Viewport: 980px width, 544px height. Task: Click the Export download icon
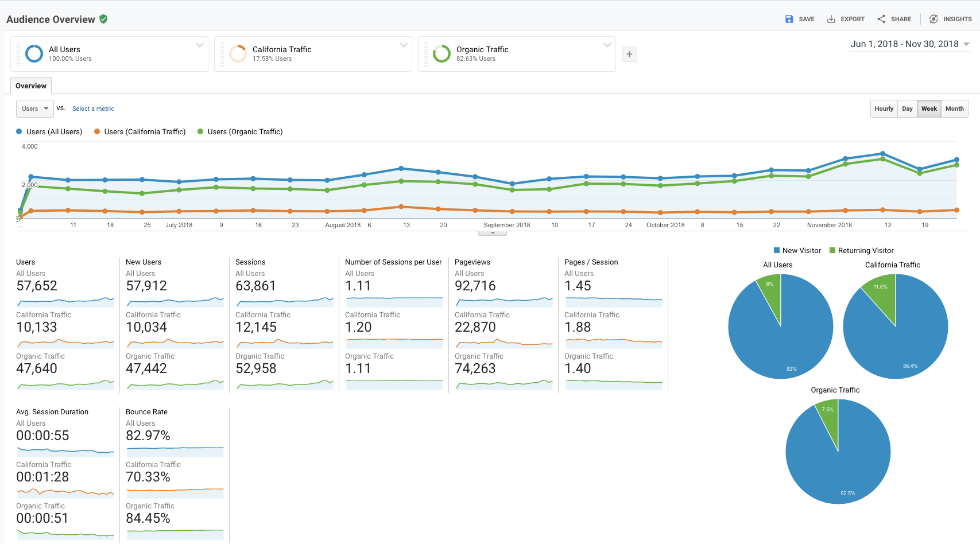click(x=831, y=19)
